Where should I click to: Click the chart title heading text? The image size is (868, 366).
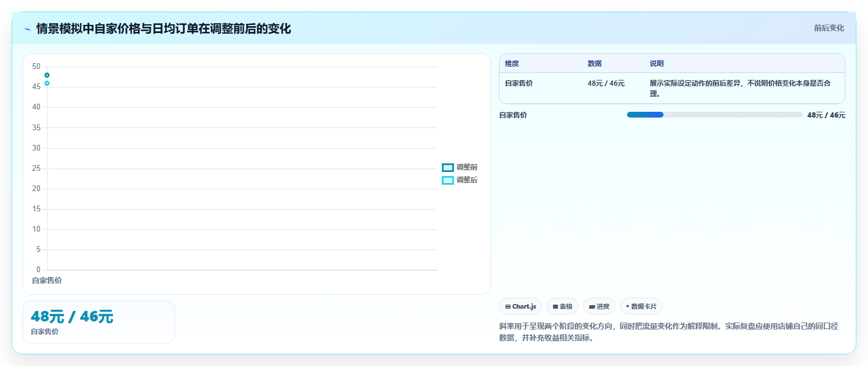pos(163,29)
